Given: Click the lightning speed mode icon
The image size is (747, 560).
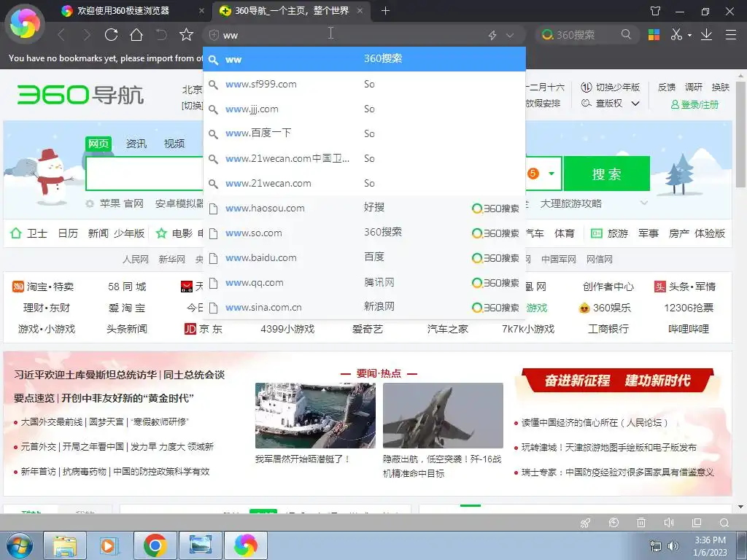Looking at the screenshot, I should (492, 35).
